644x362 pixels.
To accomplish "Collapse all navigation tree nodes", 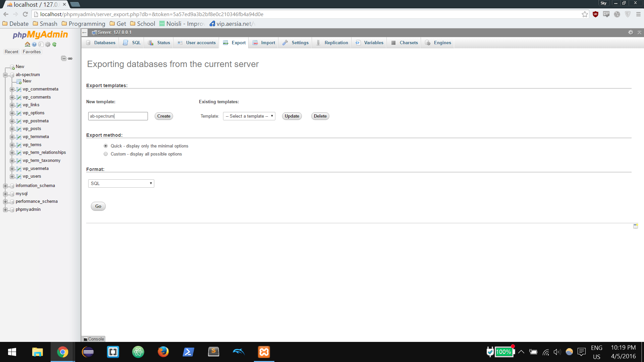I will coord(64,58).
